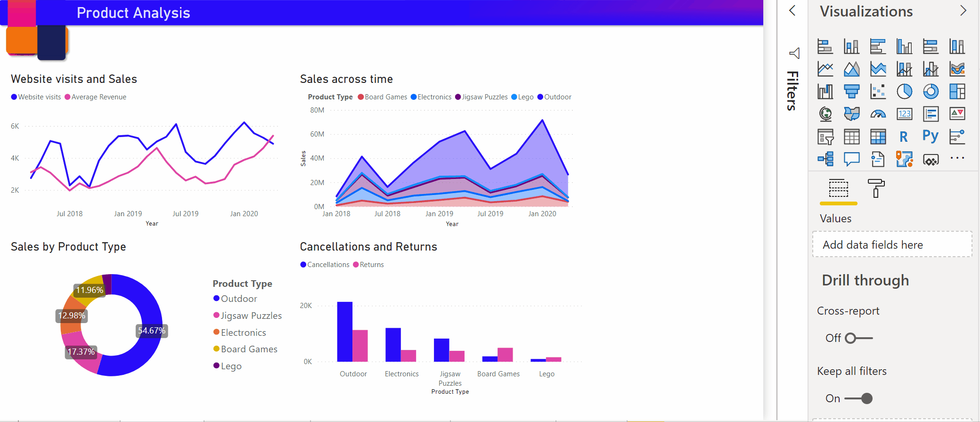Click the Add data fields here well
980x422 pixels.
coord(892,244)
